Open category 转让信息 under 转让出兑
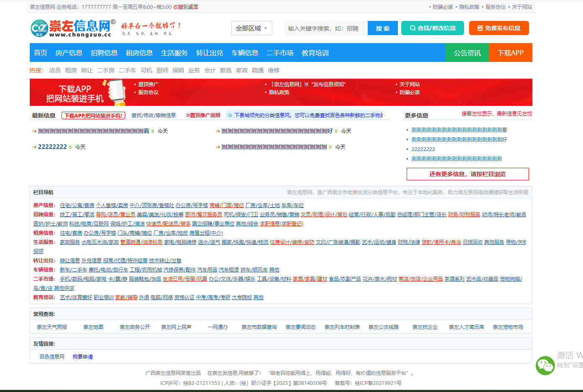 point(70,261)
